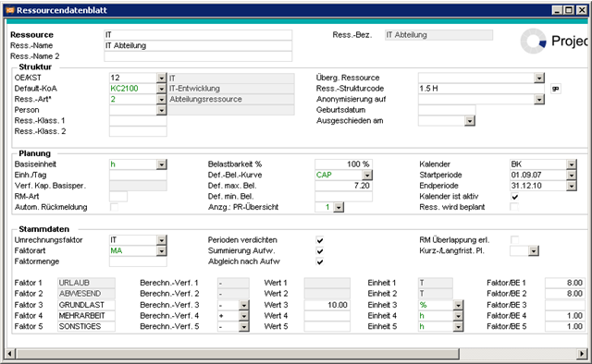Click the small icon beside Ress.-Strukturcode field
Screen dimensions: 592x364
click(x=555, y=89)
